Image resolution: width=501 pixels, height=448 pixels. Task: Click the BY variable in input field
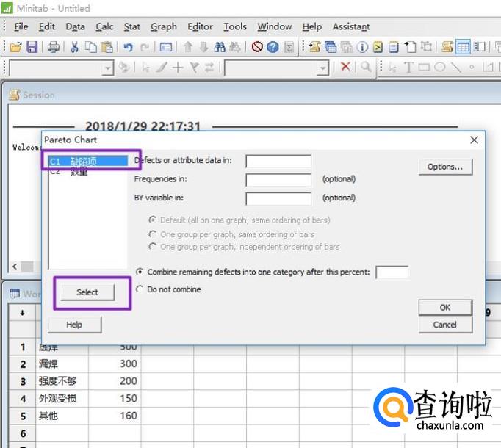(278, 198)
